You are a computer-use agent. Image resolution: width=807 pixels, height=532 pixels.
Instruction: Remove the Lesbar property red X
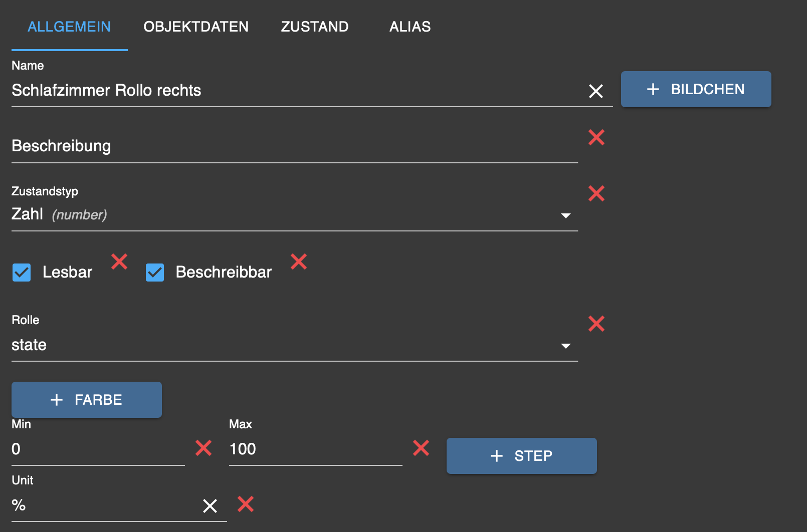coord(119,261)
